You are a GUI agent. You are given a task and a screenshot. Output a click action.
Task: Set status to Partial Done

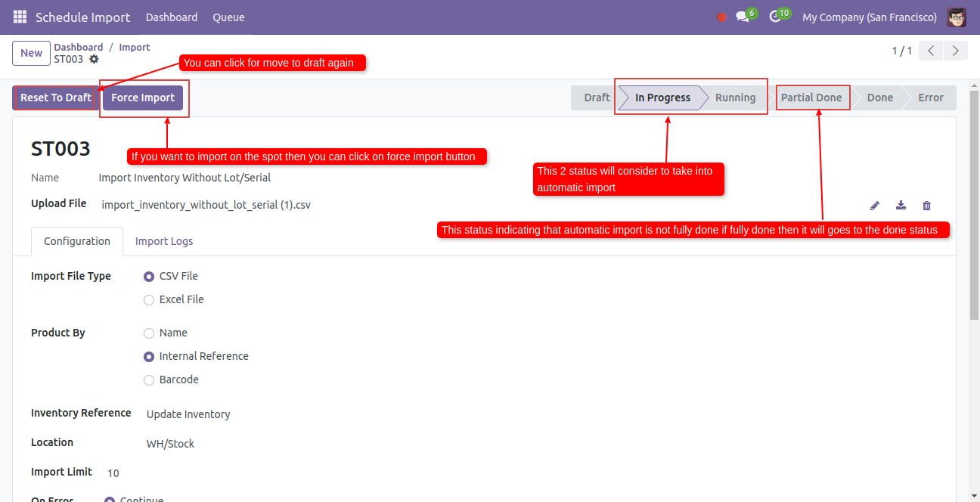811,98
